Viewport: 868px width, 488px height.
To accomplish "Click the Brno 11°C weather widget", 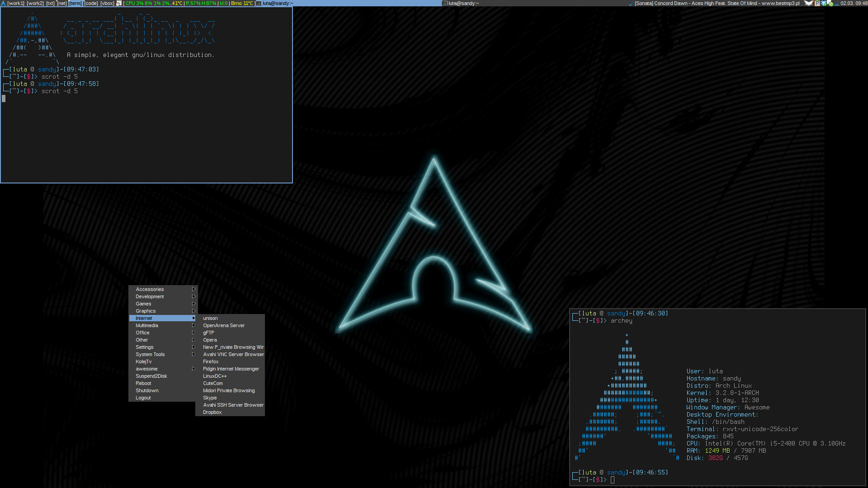I will (x=242, y=3).
